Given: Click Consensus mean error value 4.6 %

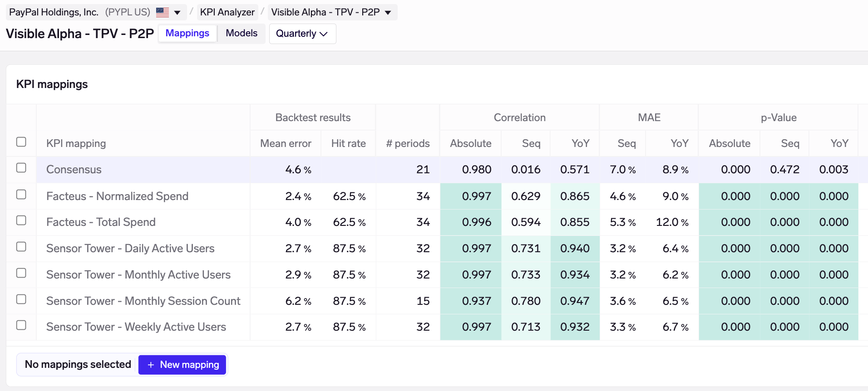Looking at the screenshot, I should coord(298,170).
